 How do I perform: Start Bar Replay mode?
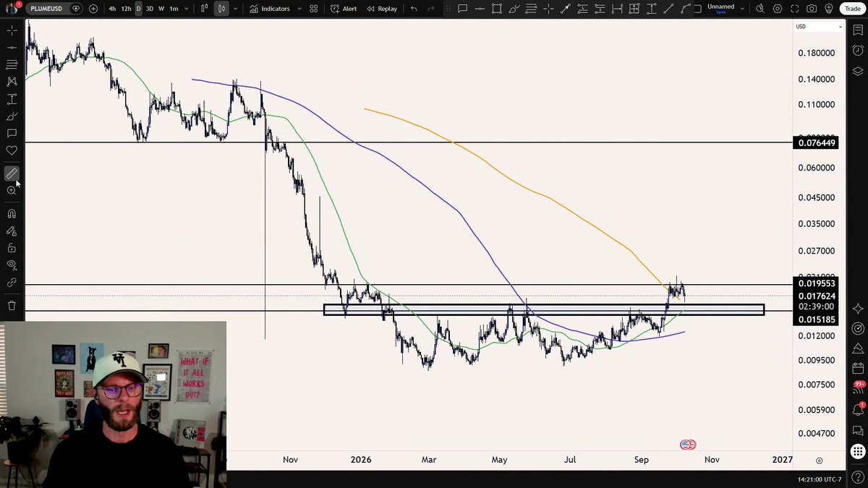(382, 9)
